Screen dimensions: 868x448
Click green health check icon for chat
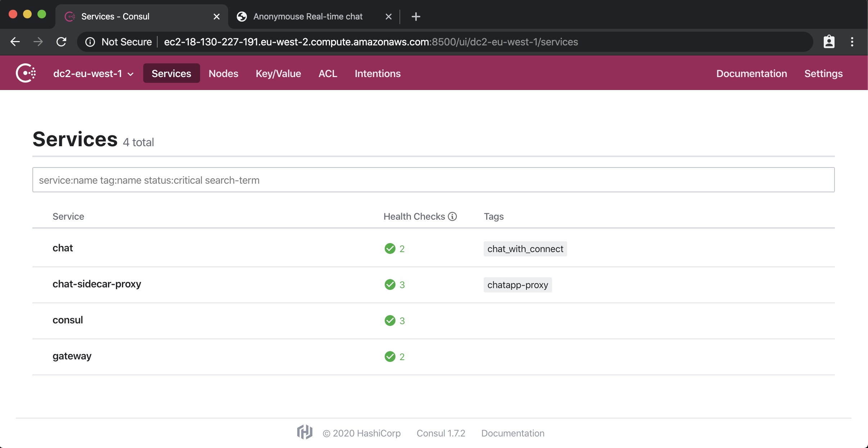coord(390,248)
